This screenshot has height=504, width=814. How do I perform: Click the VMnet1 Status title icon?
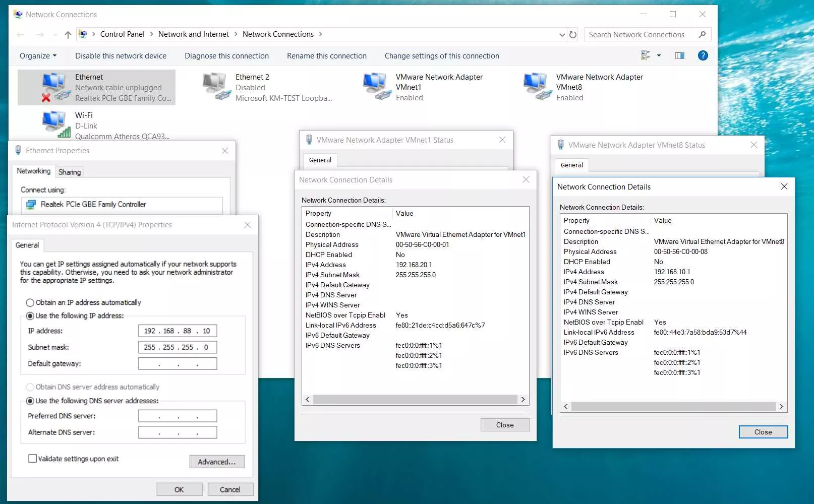pyautogui.click(x=309, y=140)
